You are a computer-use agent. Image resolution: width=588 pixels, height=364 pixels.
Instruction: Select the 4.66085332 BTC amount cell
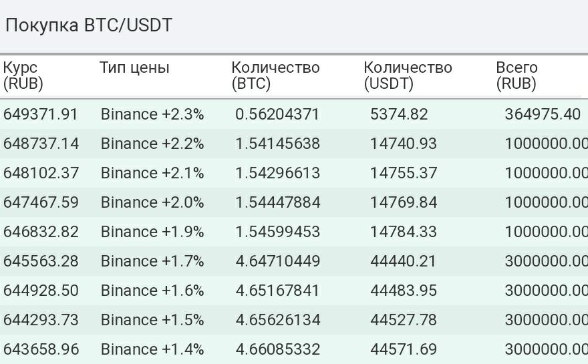tap(278, 349)
